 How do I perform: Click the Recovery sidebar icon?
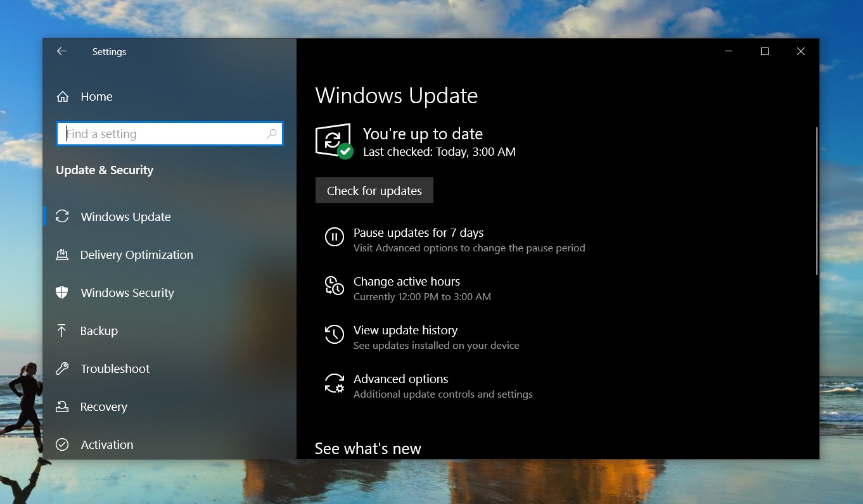point(62,406)
